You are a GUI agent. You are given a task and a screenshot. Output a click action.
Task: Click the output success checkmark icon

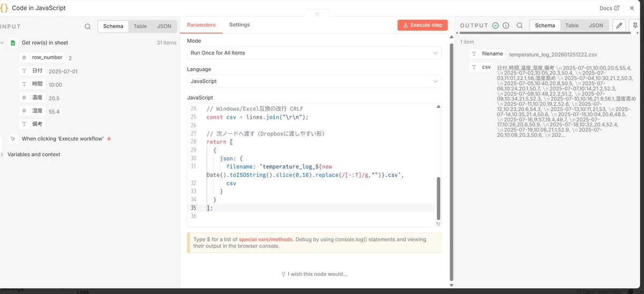point(495,25)
